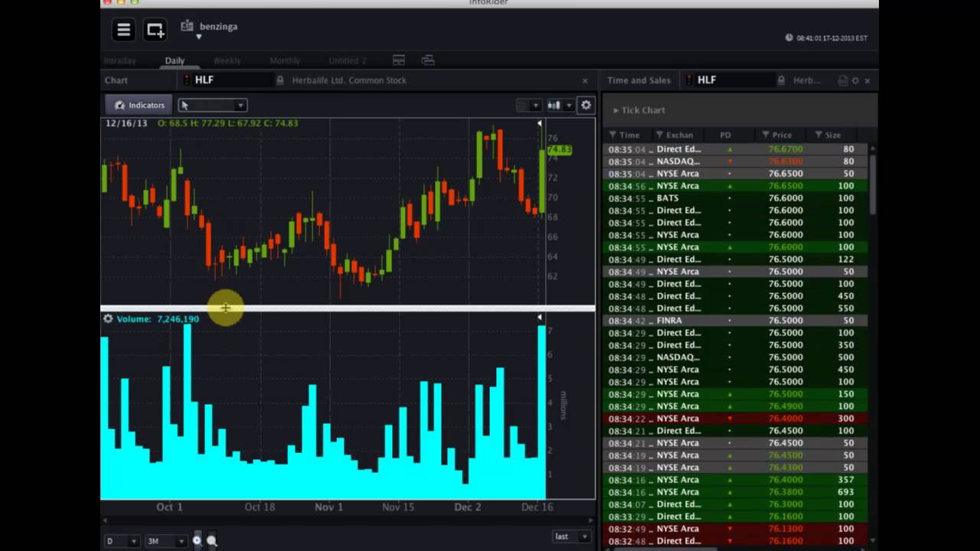Click the Chart panel symbol link indicator
Viewport: 980px width, 551px height.
[188, 80]
